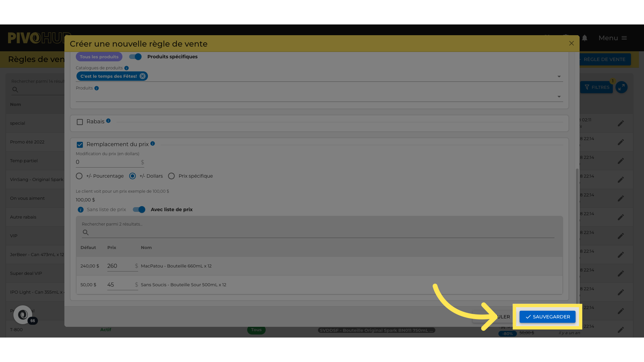Click the search icon in price list
The image size is (644, 362).
[86, 232]
